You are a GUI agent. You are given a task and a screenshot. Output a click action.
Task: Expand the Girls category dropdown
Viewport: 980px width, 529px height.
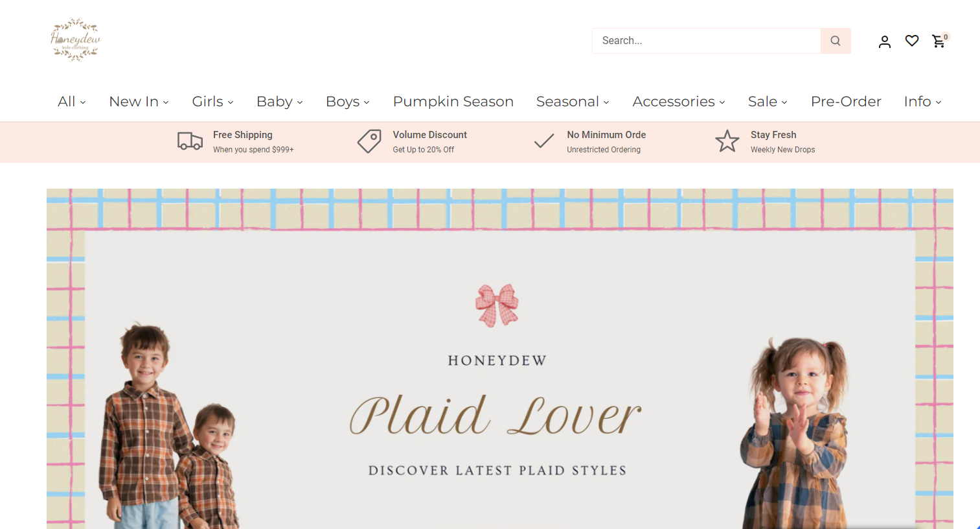point(212,102)
